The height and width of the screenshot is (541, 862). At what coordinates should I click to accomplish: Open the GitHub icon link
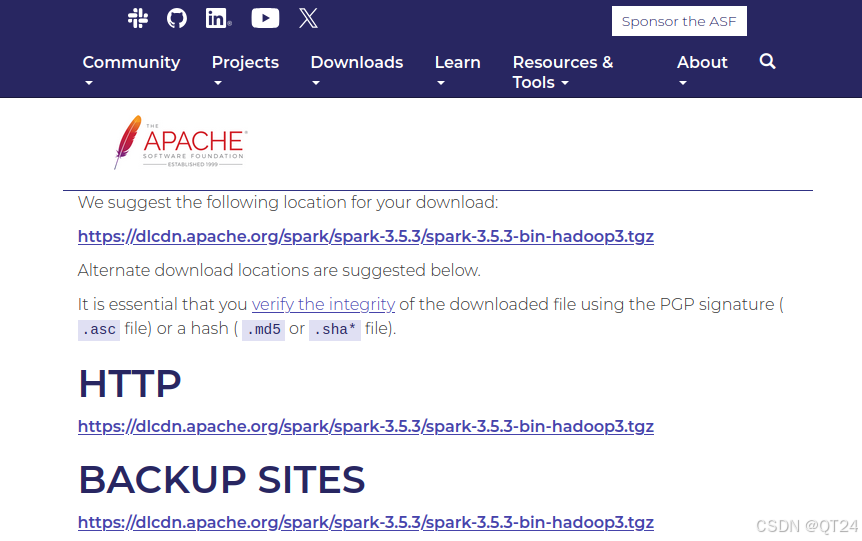[x=177, y=18]
